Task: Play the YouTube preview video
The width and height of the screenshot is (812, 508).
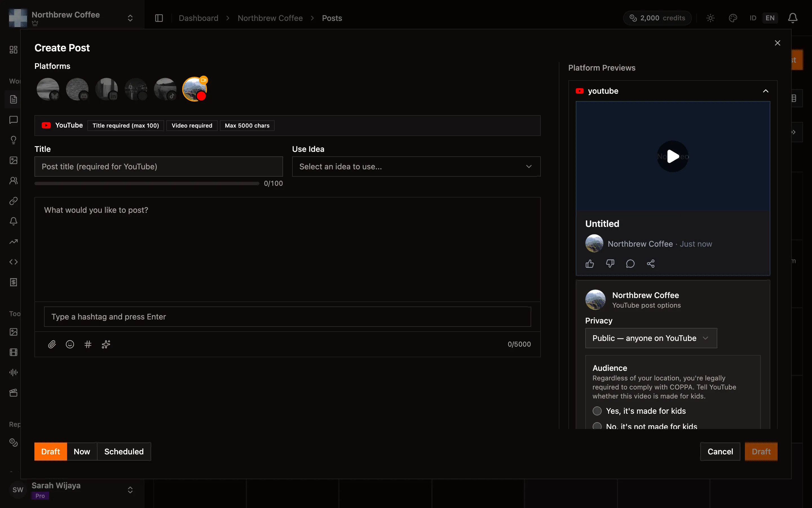Action: [x=672, y=156]
